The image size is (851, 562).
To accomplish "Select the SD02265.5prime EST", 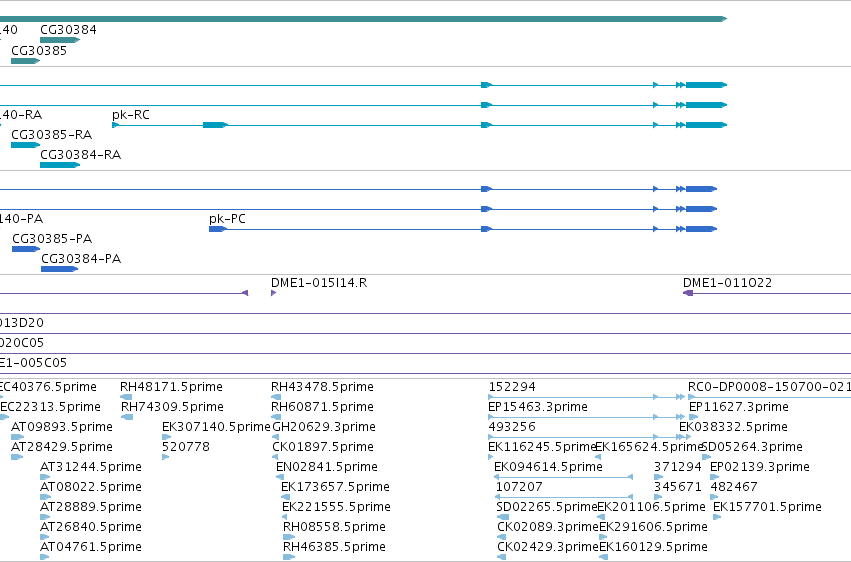I will pyautogui.click(x=503, y=517).
